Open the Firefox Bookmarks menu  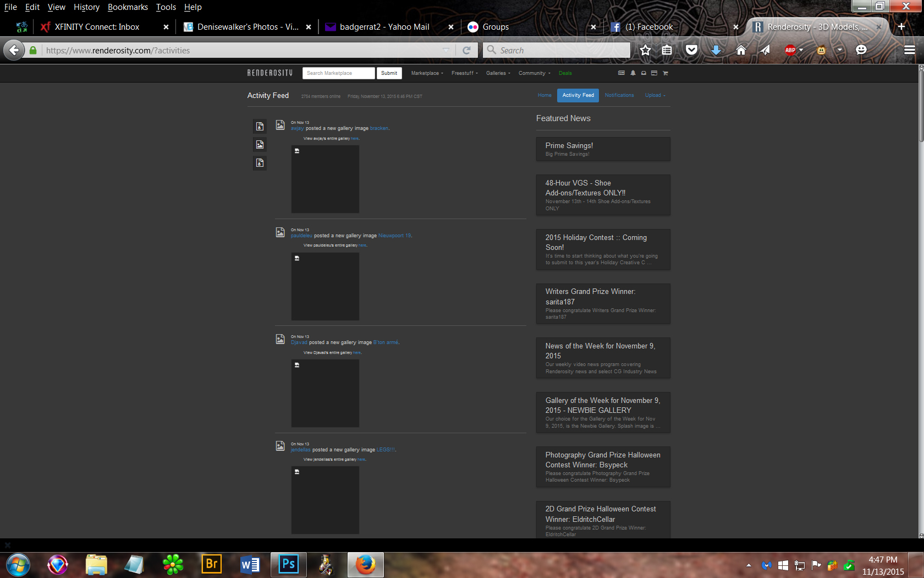coord(128,7)
